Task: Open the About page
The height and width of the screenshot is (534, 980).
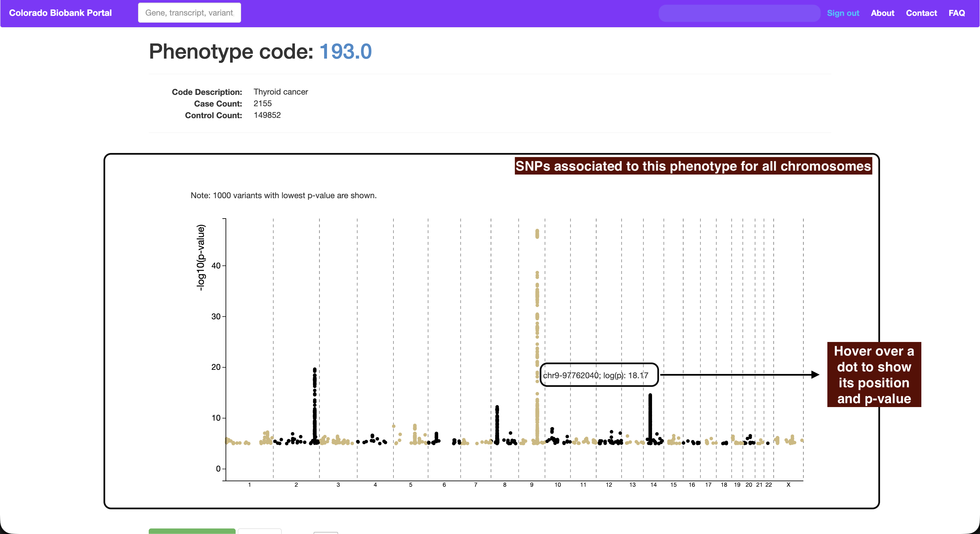Action: pyautogui.click(x=882, y=13)
